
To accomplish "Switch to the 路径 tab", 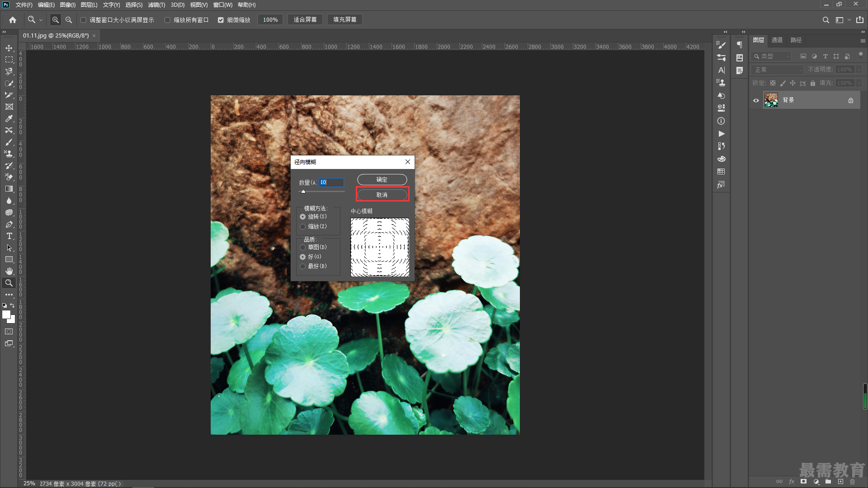I will (796, 40).
